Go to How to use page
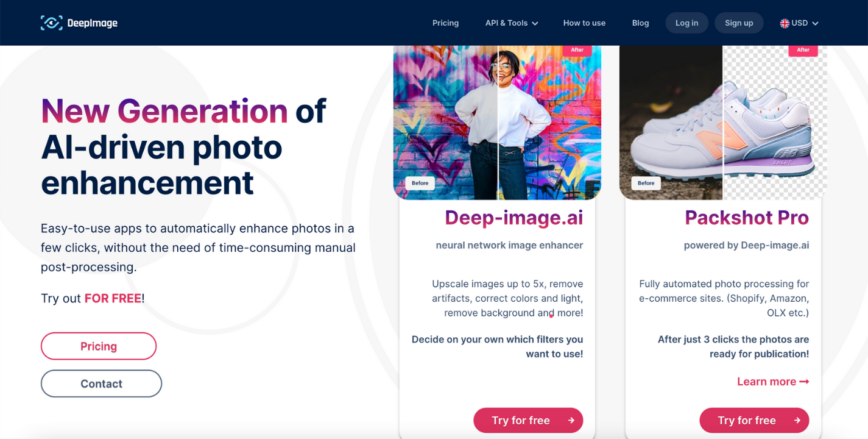The image size is (868, 439). [584, 23]
